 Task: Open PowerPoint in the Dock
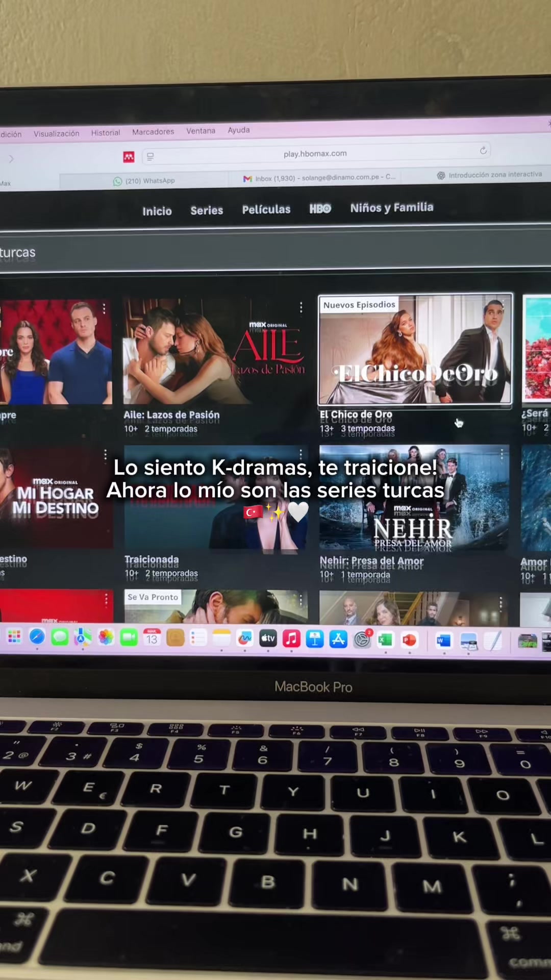(x=409, y=640)
